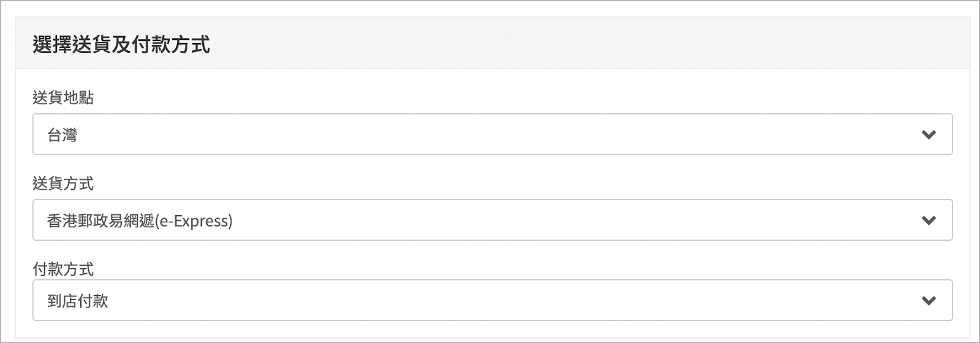
Task: Expand the e-Express shipping options arrow
Action: (929, 220)
